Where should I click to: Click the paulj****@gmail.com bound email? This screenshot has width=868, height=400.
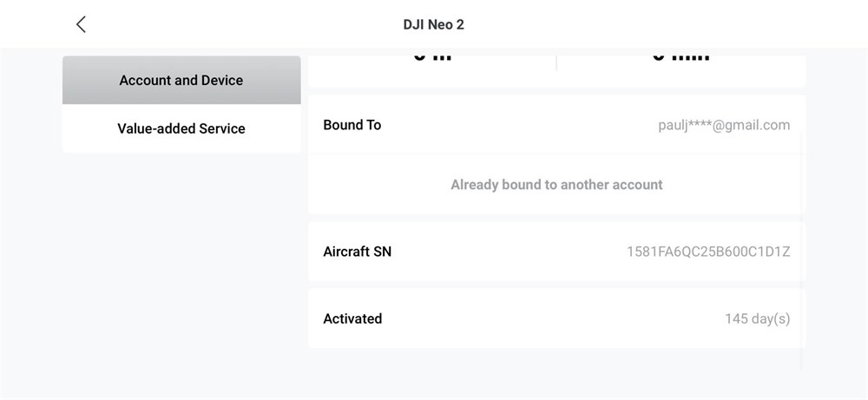tap(724, 125)
